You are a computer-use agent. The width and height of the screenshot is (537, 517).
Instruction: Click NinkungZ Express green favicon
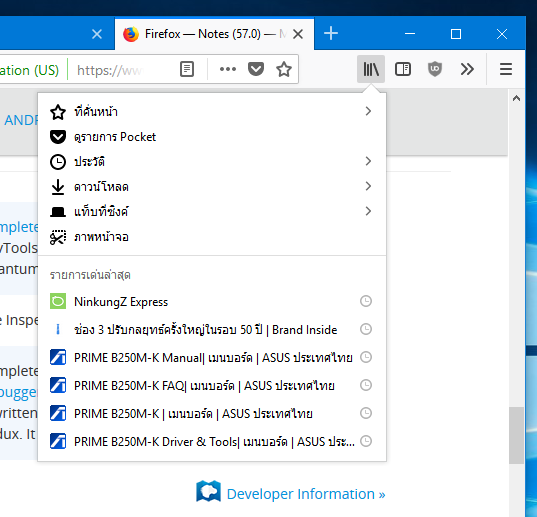click(58, 301)
